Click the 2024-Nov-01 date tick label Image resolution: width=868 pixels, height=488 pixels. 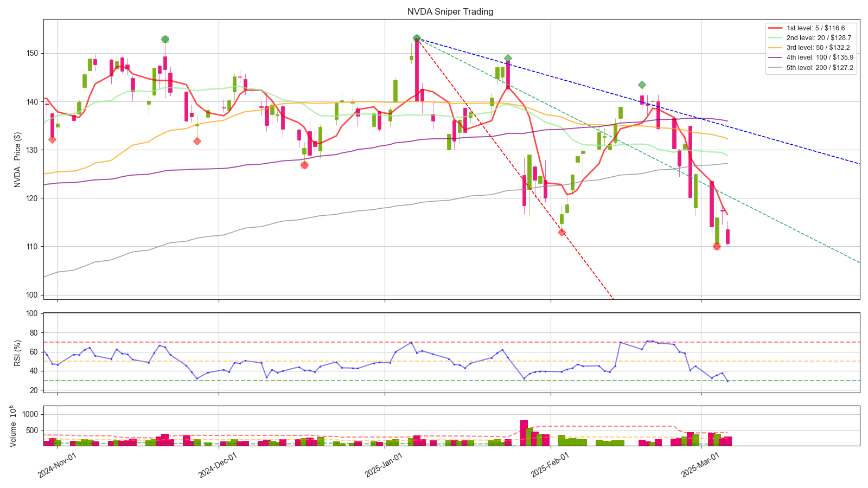[58, 465]
